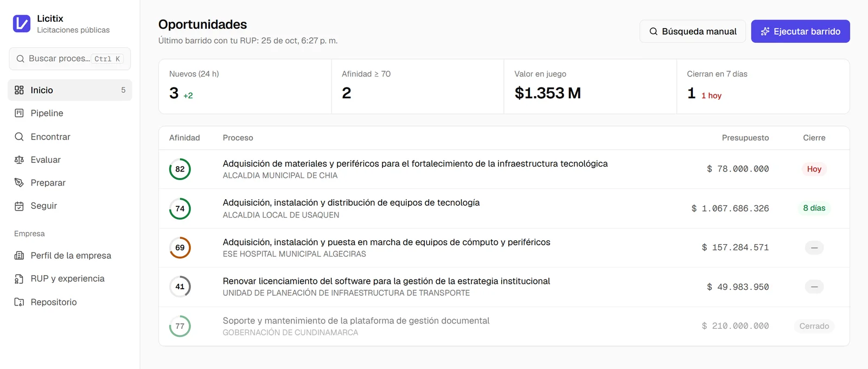This screenshot has width=868, height=369.
Task: Click the Presupuesto column header
Action: coord(745,138)
